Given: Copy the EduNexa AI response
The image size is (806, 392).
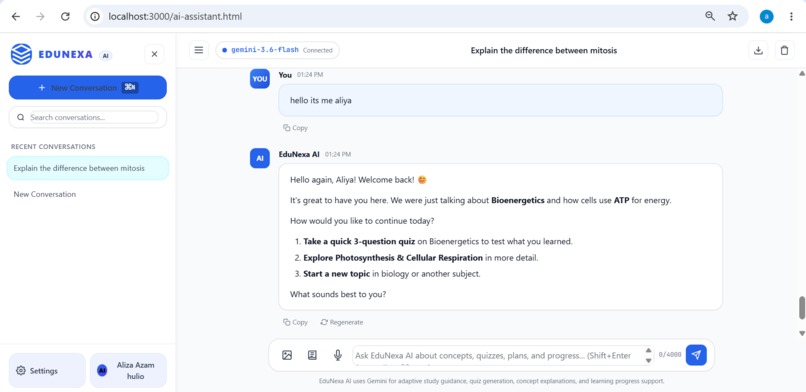Looking at the screenshot, I should [x=296, y=322].
